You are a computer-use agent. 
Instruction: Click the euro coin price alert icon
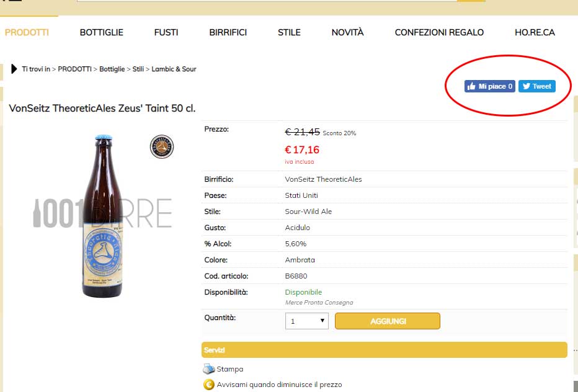click(x=208, y=385)
